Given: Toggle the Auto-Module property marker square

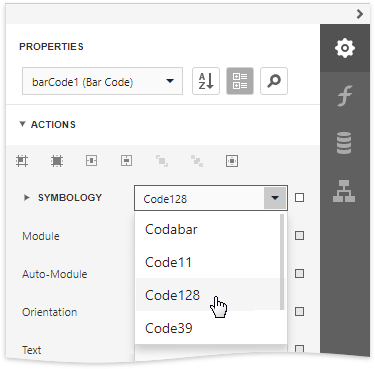Looking at the screenshot, I should pos(299,274).
